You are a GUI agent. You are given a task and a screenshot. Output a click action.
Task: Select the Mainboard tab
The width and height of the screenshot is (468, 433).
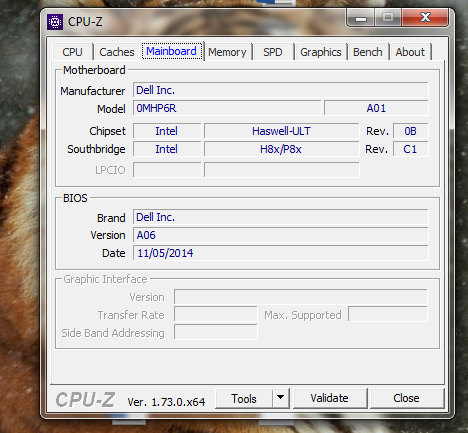172,51
